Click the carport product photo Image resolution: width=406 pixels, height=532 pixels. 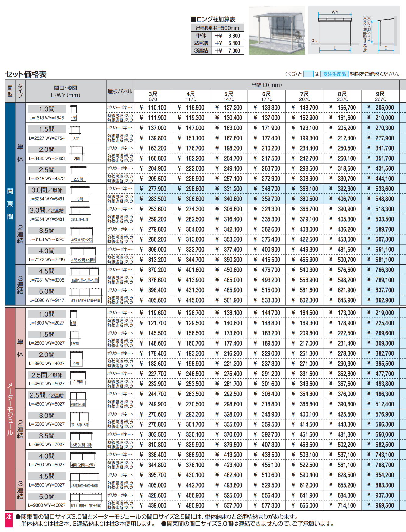click(x=277, y=30)
